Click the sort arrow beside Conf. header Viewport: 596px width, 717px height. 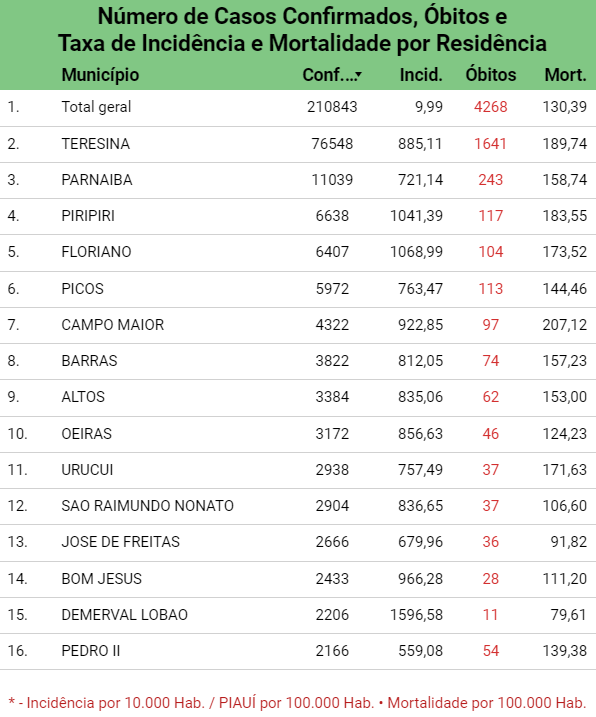click(x=359, y=75)
